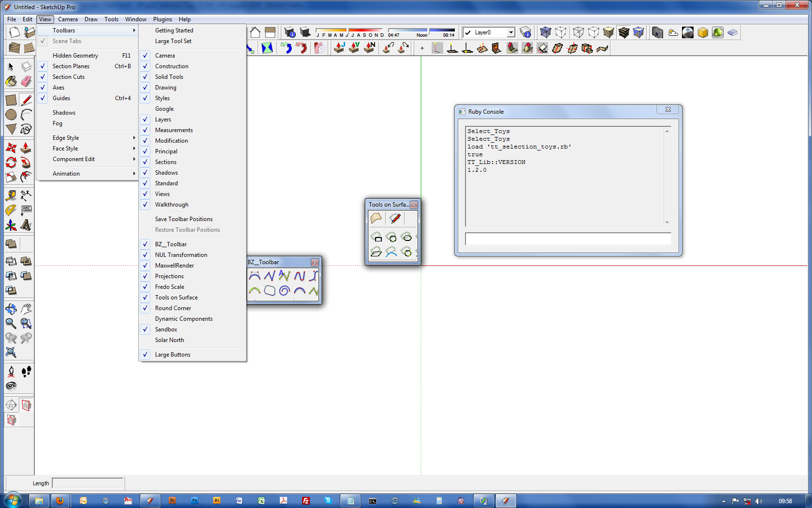Select the spiral icon in BZ_Toolbar

coord(284,291)
